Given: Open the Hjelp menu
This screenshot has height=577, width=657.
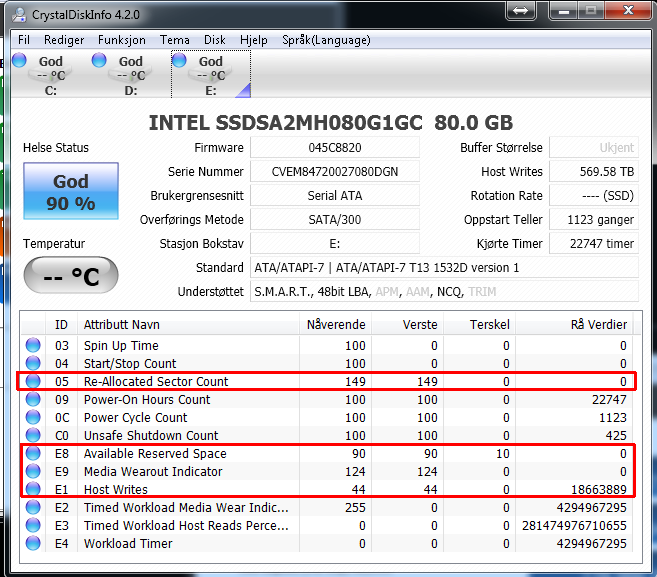Looking at the screenshot, I should pyautogui.click(x=253, y=40).
